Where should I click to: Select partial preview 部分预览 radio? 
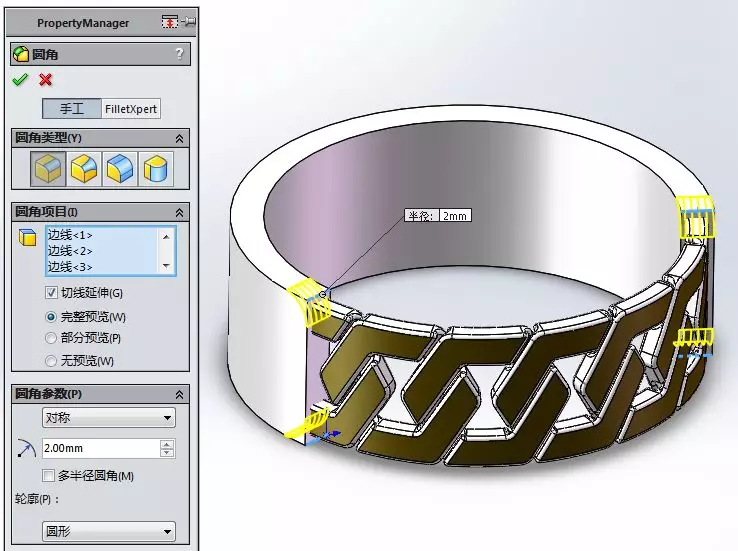[x=50, y=338]
